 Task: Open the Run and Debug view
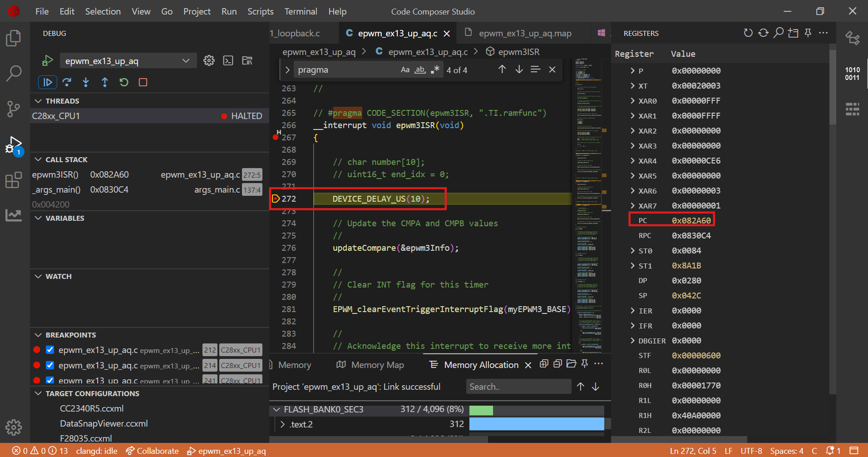coord(14,145)
